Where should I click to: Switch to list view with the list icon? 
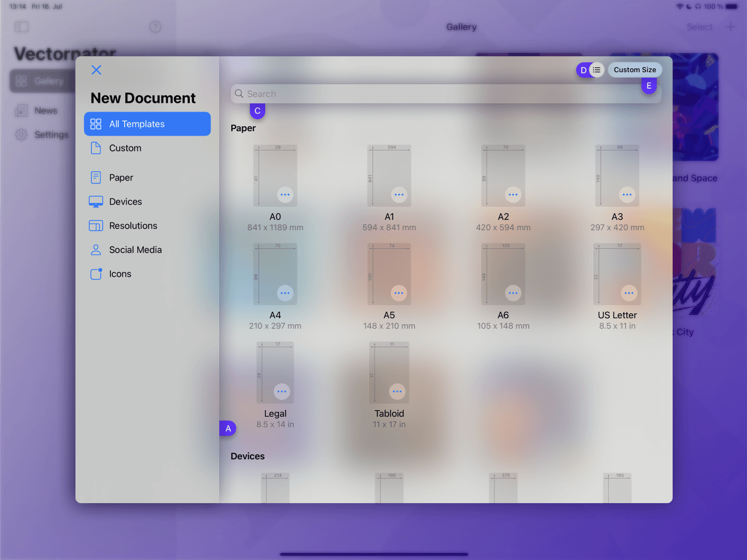(597, 70)
